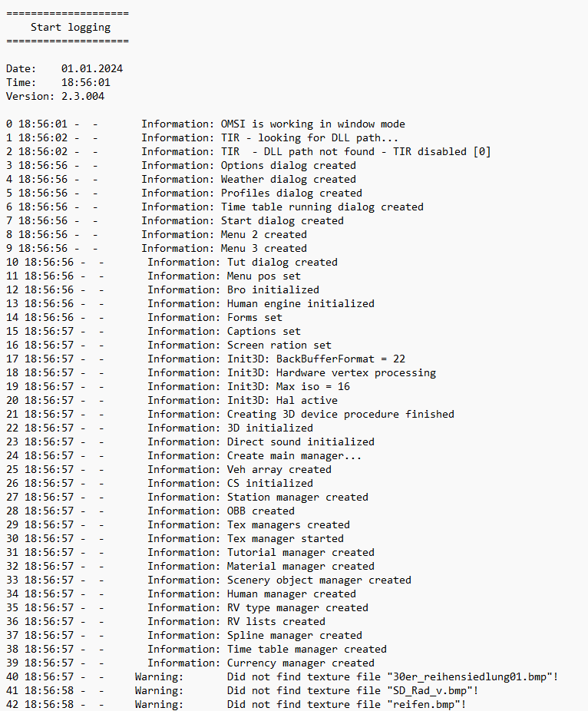This screenshot has width=588, height=711.
Task: Click the "OMSI is working in window mode" line
Action: click(x=312, y=124)
